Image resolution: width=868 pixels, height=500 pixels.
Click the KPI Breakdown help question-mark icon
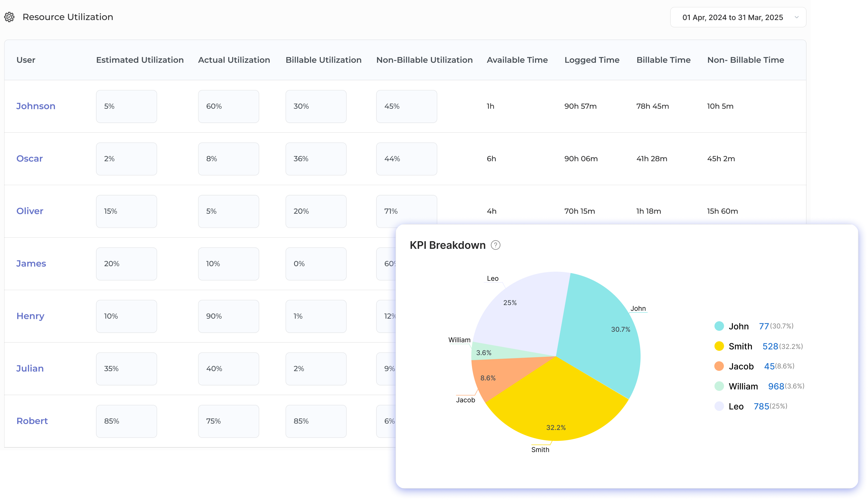[x=495, y=245]
